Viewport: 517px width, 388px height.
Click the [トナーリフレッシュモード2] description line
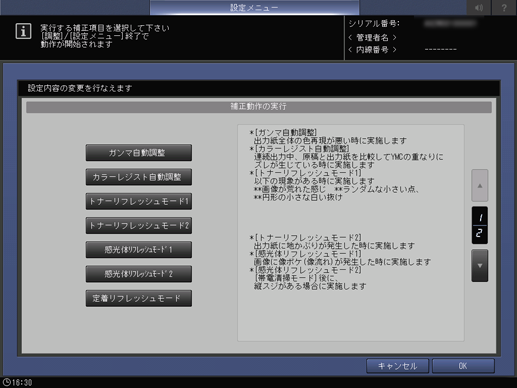pyautogui.click(x=306, y=238)
